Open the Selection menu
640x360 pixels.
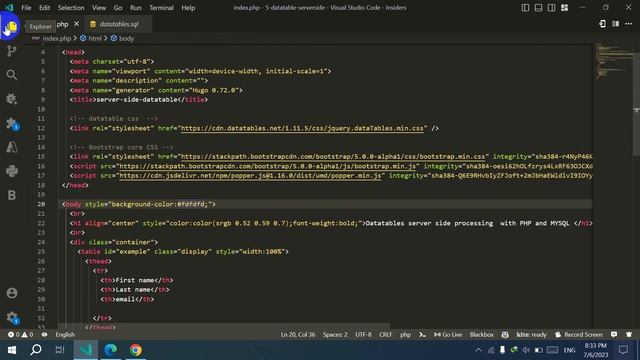click(x=71, y=8)
